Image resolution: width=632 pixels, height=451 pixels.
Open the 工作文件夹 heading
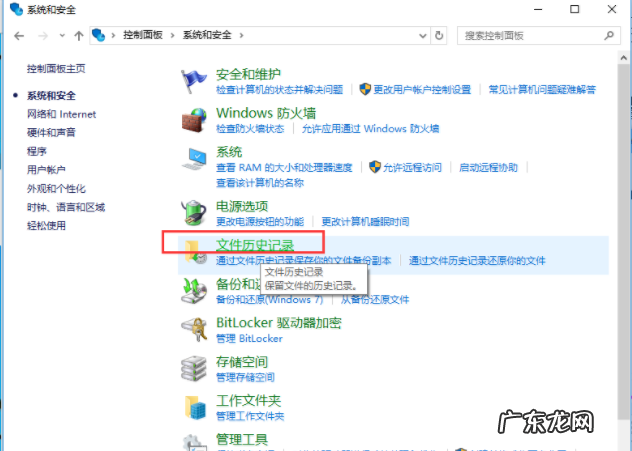coord(248,401)
